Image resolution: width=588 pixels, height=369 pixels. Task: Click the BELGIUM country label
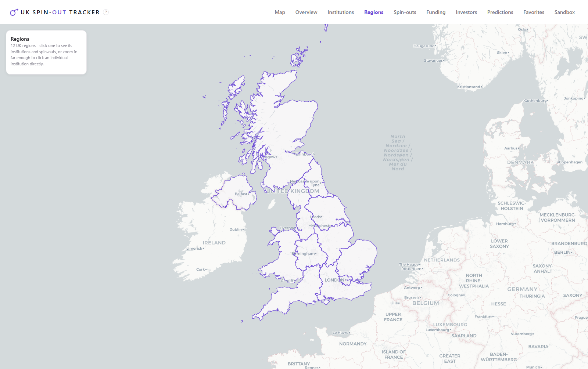coord(426,303)
